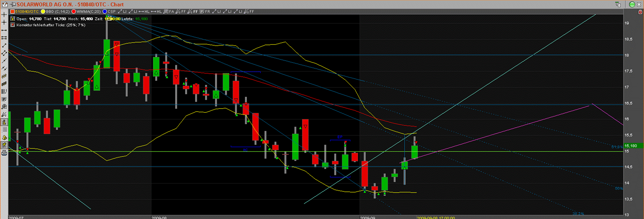This screenshot has width=644, height=219.
Task: Activate the trend line drawing tool
Action: click(x=4, y=45)
